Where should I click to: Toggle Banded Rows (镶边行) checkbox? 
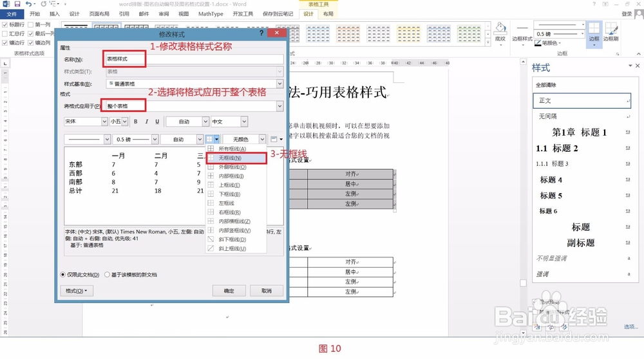[5, 42]
